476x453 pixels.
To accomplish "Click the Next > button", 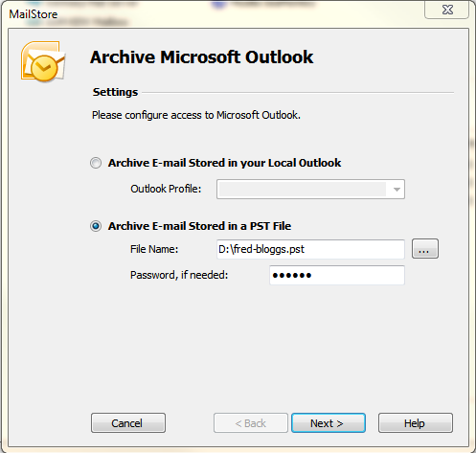I will click(x=329, y=423).
